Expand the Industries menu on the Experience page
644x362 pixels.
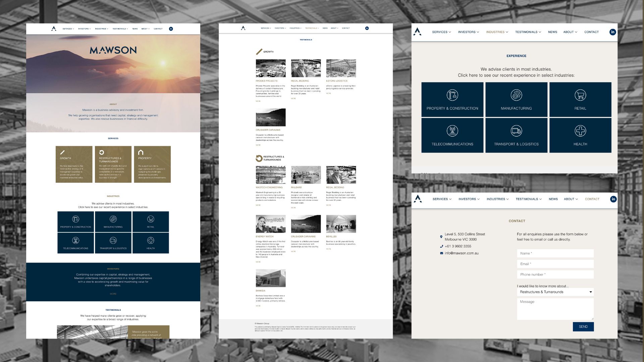pyautogui.click(x=497, y=32)
